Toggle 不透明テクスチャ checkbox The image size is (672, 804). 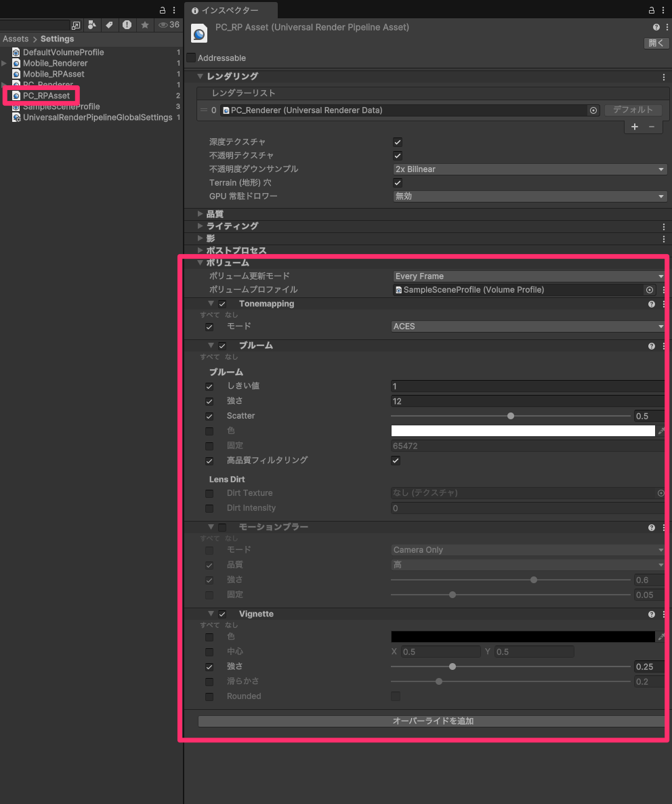click(x=398, y=155)
